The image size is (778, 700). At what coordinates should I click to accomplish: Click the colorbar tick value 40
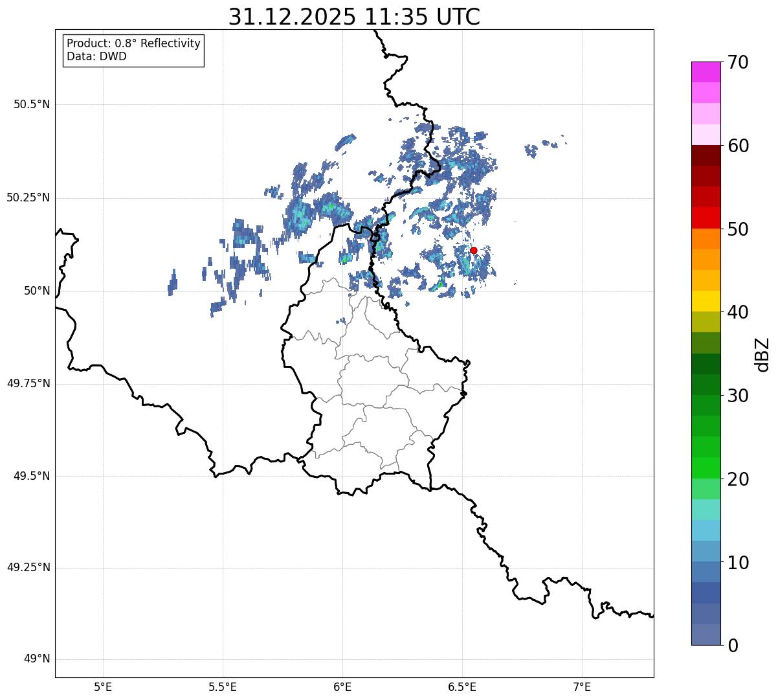click(738, 312)
